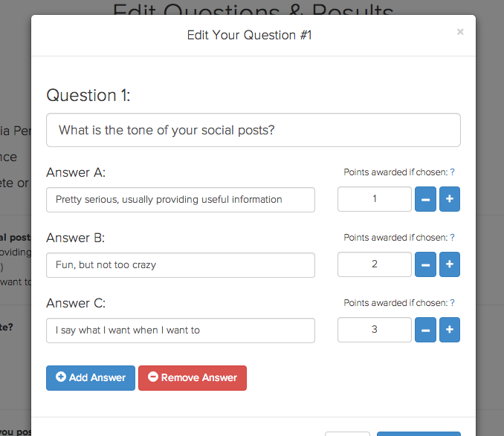Decrease points for Answer C
The height and width of the screenshot is (436, 504).
[x=425, y=330]
